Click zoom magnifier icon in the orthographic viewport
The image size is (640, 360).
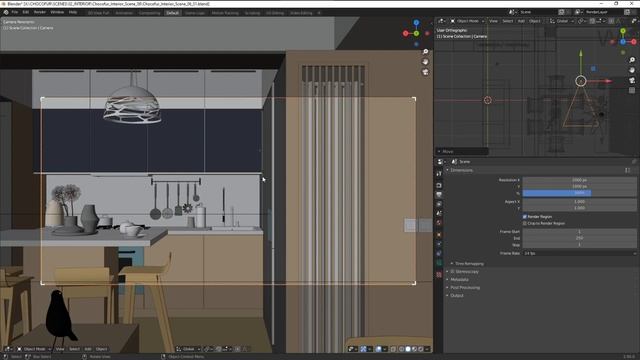click(x=632, y=60)
